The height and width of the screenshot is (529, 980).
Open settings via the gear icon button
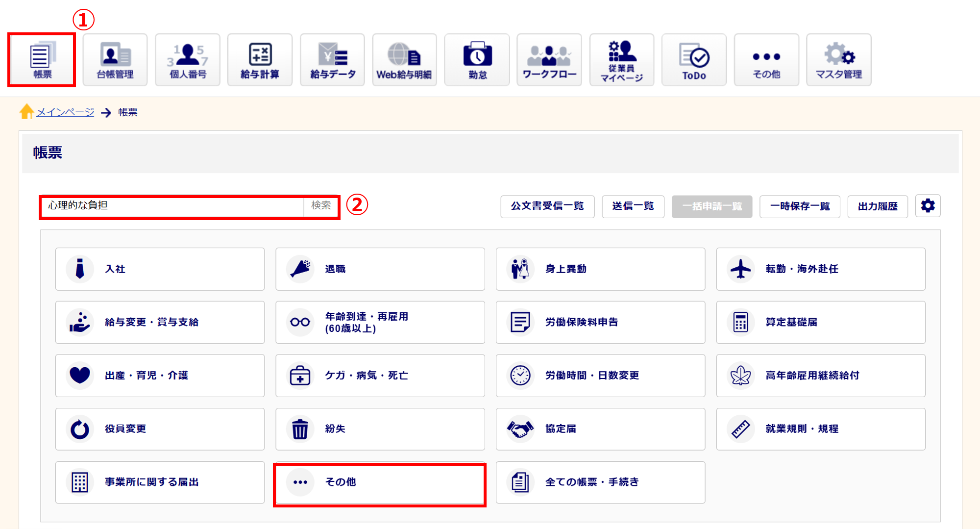[x=928, y=206]
